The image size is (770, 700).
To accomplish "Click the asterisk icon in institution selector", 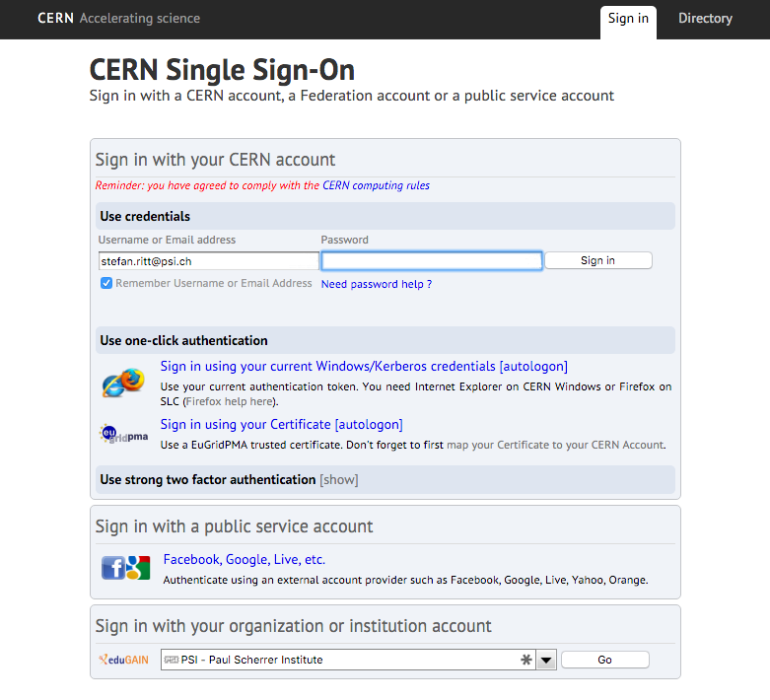I will coord(525,660).
